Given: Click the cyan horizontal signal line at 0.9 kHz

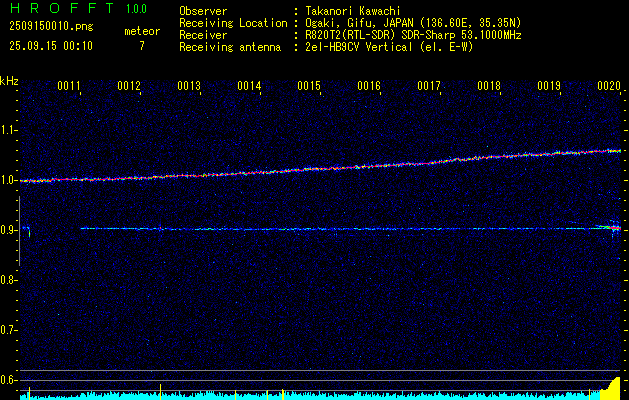Looking at the screenshot, I should click(x=341, y=229).
